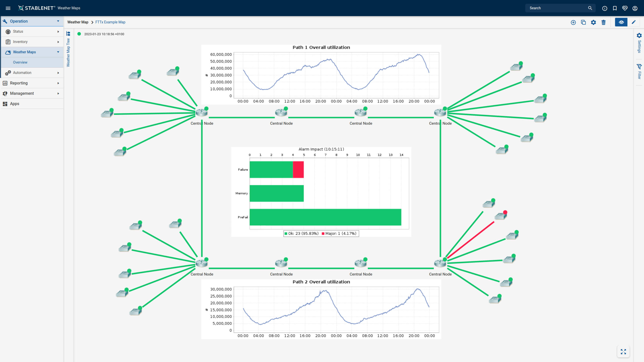Select the bottom-right Central Node router
Viewport: 644px width, 362px height.
(x=440, y=263)
